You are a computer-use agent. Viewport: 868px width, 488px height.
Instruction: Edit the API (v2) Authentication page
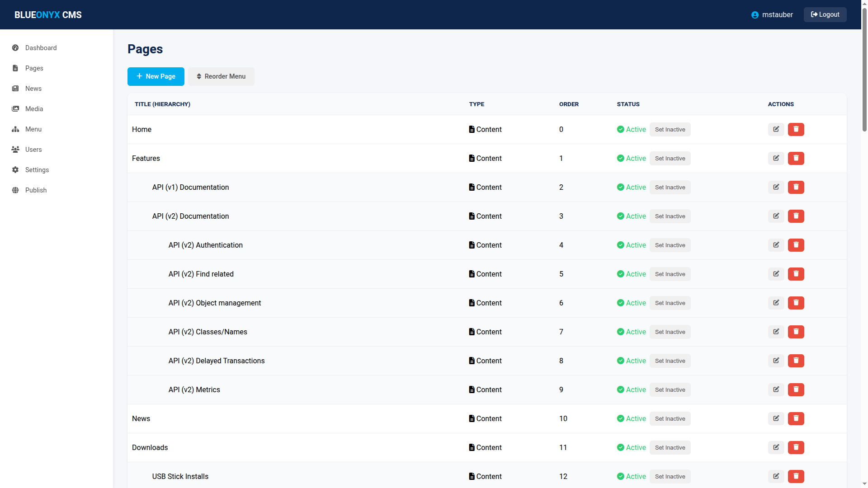click(776, 245)
